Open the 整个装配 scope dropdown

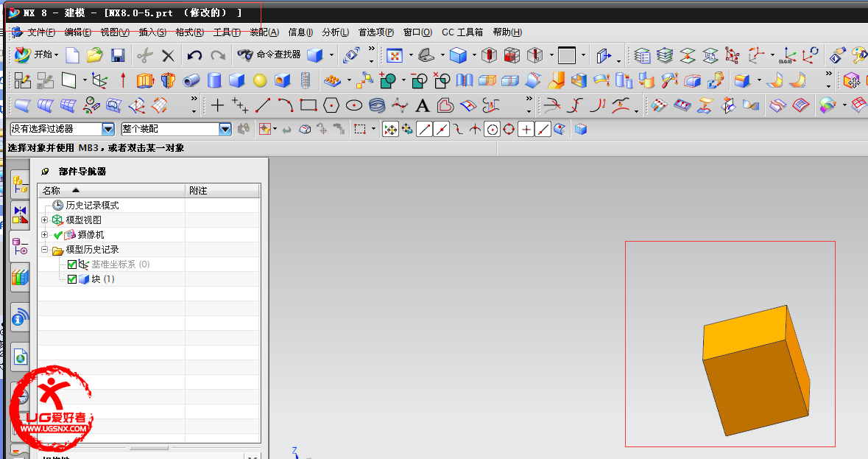click(x=225, y=129)
